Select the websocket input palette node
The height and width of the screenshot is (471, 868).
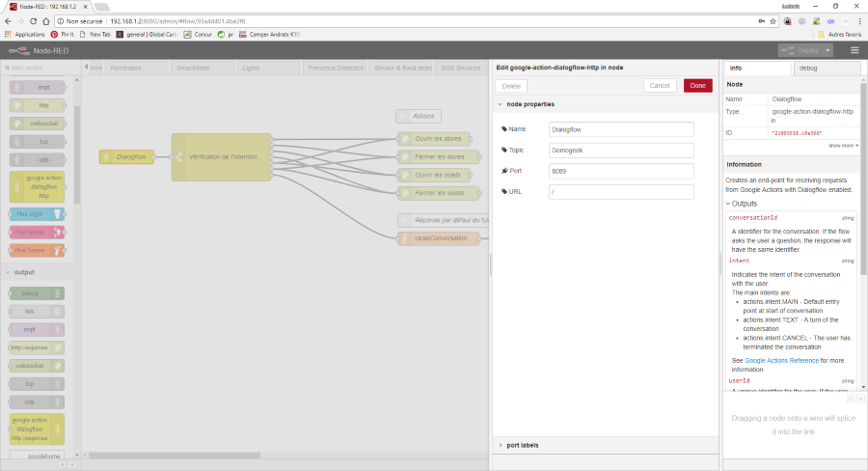pyautogui.click(x=37, y=124)
